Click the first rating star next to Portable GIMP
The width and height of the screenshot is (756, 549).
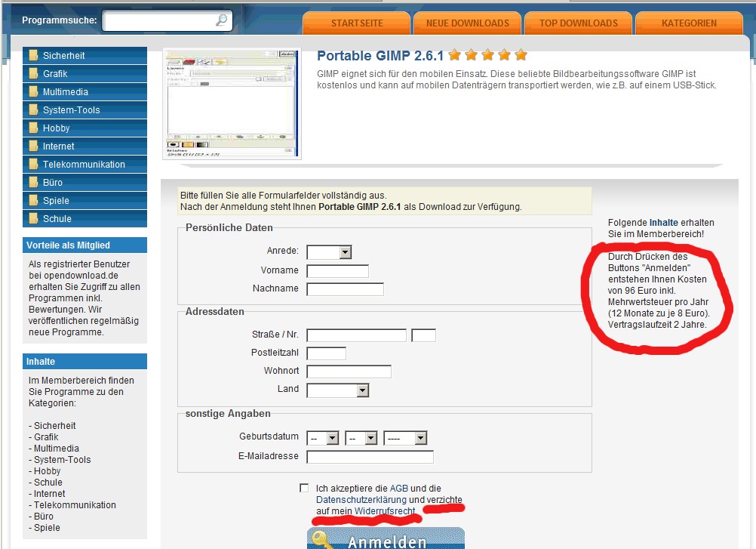[455, 55]
